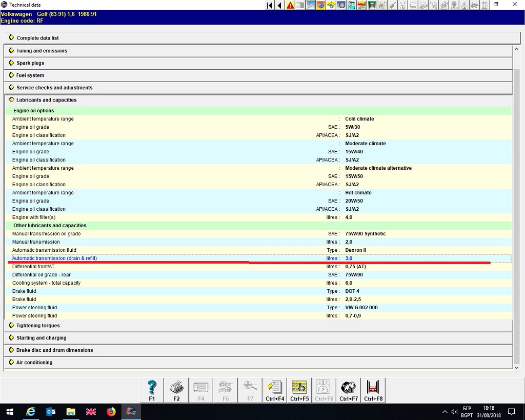Collapse the Lubricants and capacities section
The height and width of the screenshot is (420, 525).
[x=46, y=100]
